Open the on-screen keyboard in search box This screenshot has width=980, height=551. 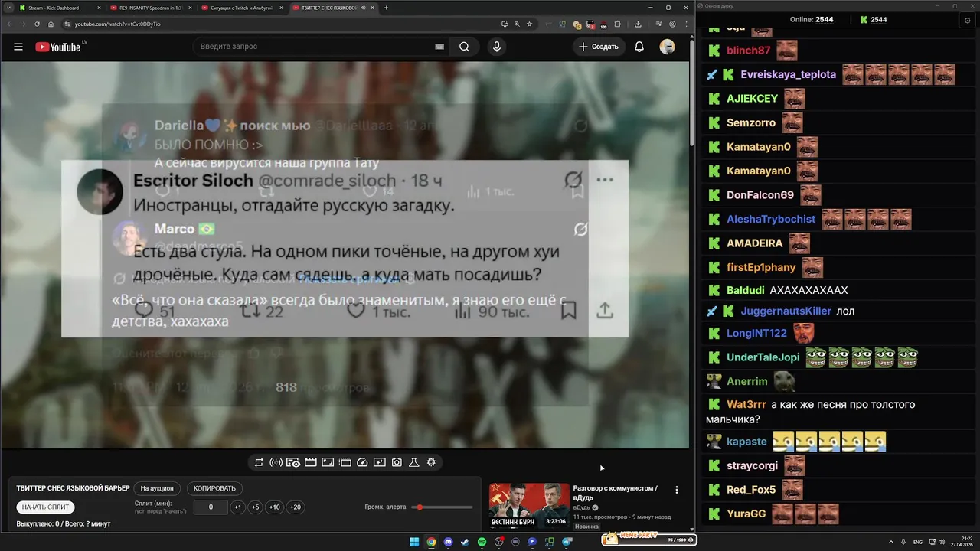439,47
